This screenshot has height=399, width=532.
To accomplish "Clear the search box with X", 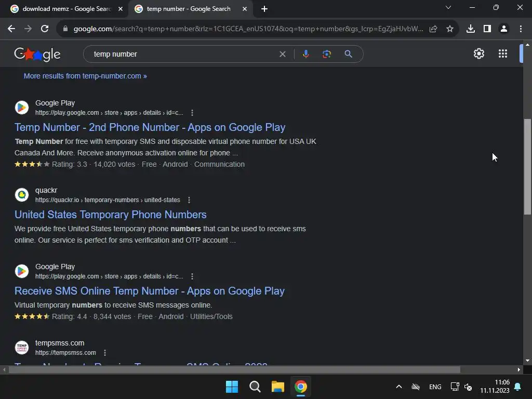I will [x=282, y=54].
